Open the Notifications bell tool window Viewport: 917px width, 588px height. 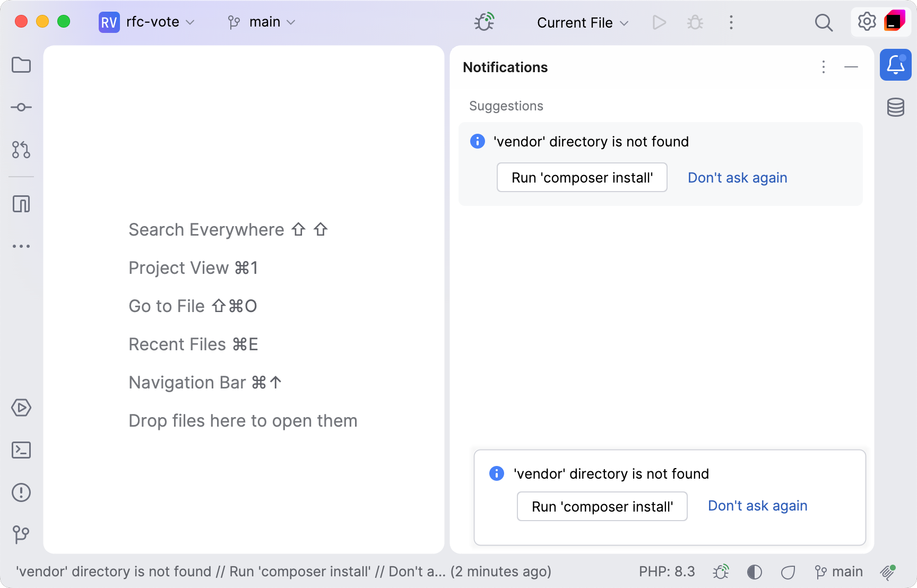click(896, 65)
